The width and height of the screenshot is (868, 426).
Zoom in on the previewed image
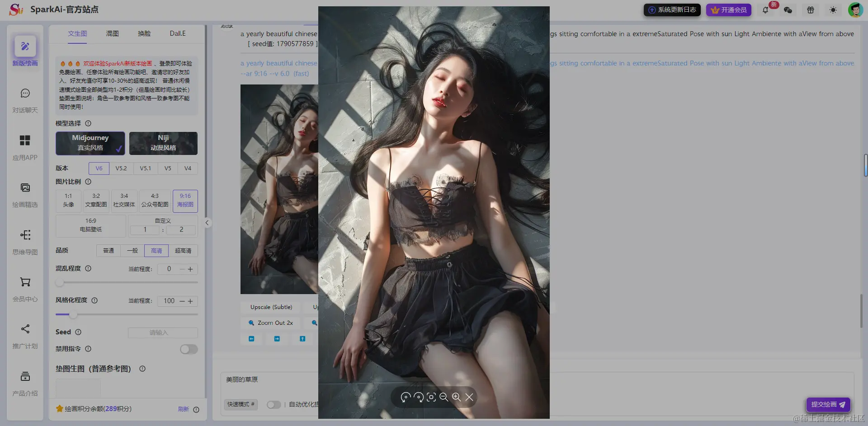pyautogui.click(x=456, y=397)
